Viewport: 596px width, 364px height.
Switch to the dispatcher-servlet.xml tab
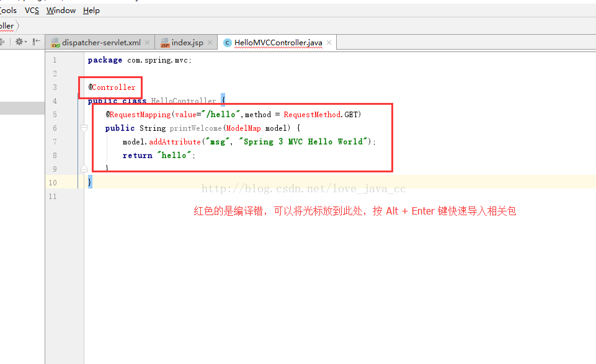coord(100,43)
